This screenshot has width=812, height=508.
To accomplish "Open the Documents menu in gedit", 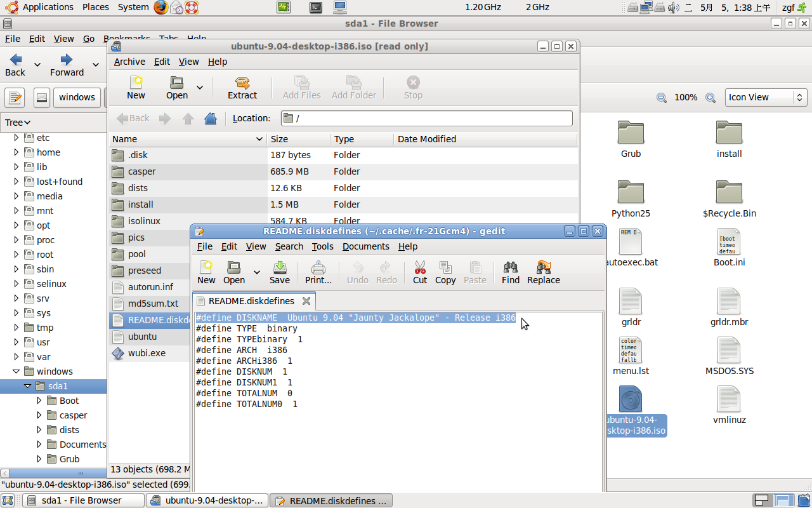I will click(365, 246).
